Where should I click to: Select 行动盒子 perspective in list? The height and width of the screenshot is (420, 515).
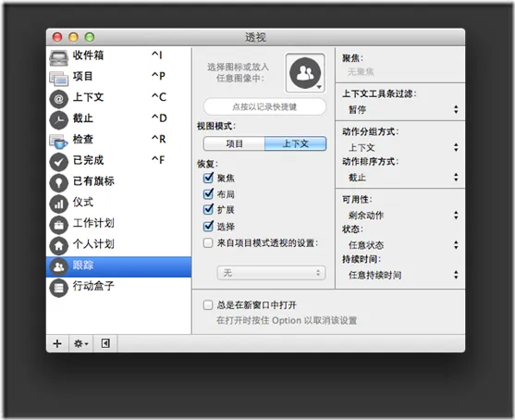pos(118,287)
